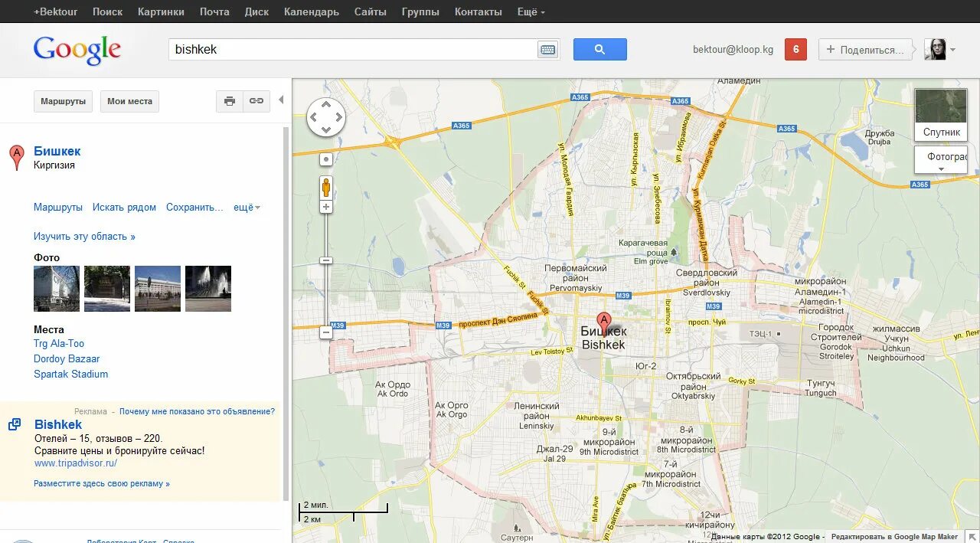Open the first photo thumbnail of a building
Image resolution: width=980 pixels, height=543 pixels.
pos(57,289)
